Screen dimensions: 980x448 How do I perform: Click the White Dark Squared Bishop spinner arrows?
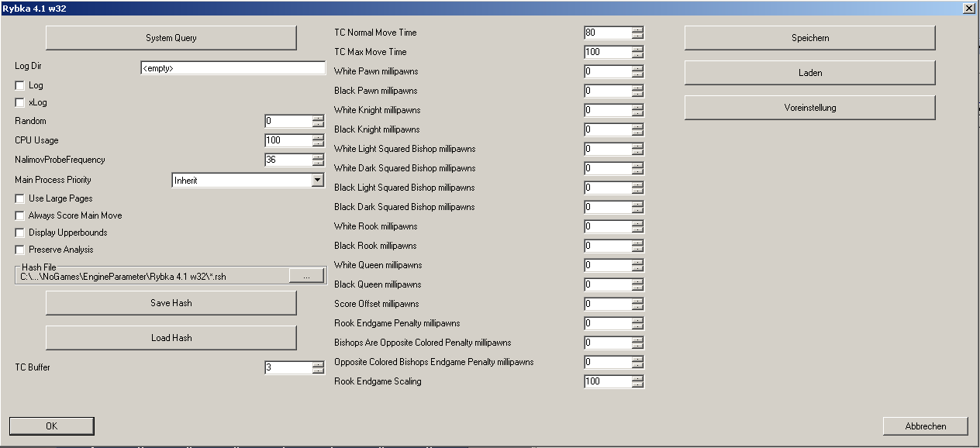click(638, 168)
